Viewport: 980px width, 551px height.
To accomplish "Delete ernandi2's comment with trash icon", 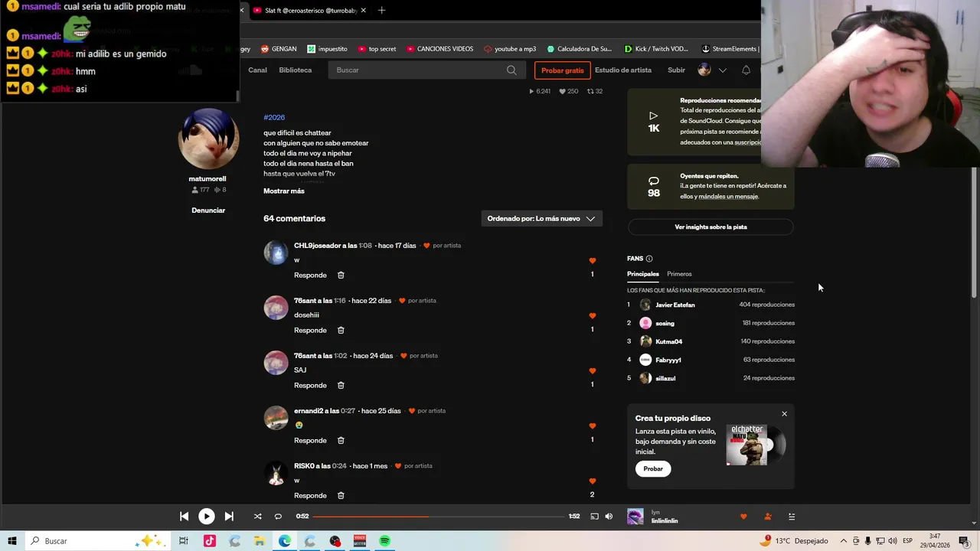I will (341, 441).
